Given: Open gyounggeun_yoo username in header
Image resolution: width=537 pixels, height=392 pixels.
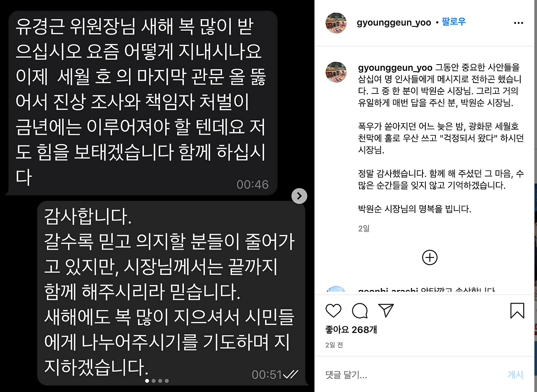Looking at the screenshot, I should [394, 23].
